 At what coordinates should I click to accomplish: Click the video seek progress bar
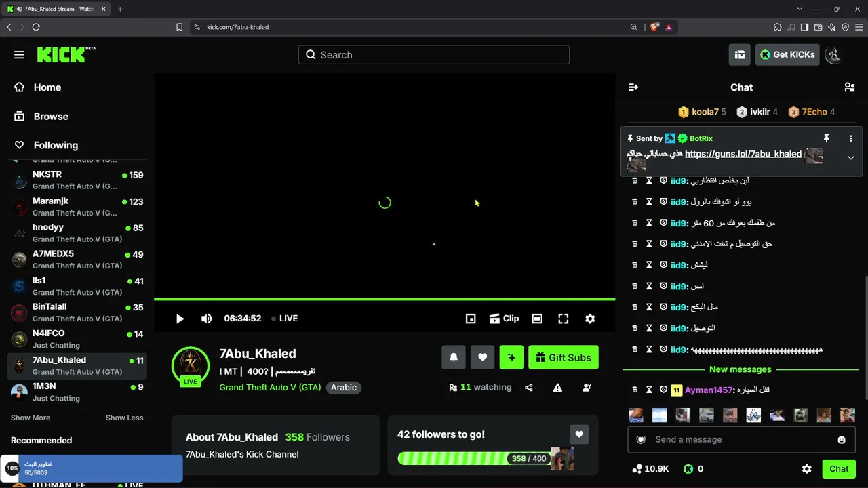[384, 299]
